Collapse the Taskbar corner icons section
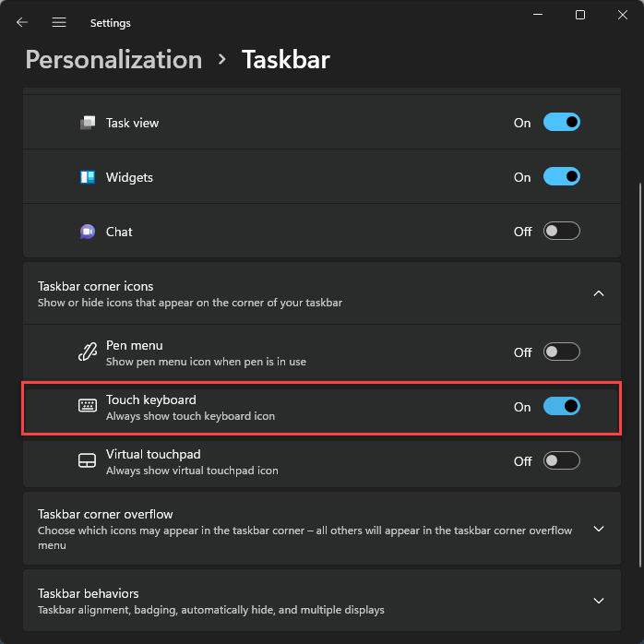Screen dimensions: 644x644 pyautogui.click(x=599, y=293)
